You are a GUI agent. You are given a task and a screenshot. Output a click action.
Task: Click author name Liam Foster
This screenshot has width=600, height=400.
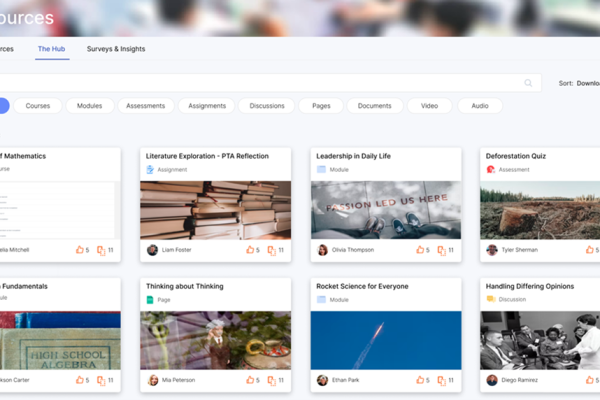(x=176, y=250)
